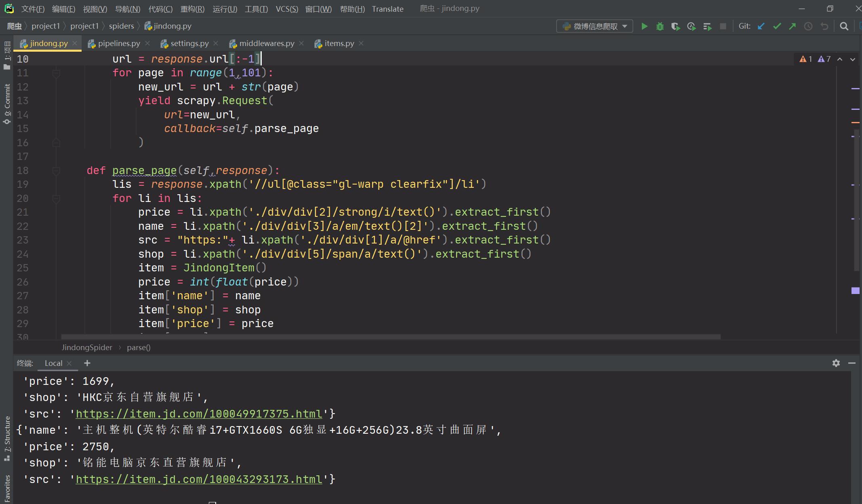Open the 文件(F) menu
Image resolution: width=862 pixels, height=504 pixels.
click(x=33, y=9)
